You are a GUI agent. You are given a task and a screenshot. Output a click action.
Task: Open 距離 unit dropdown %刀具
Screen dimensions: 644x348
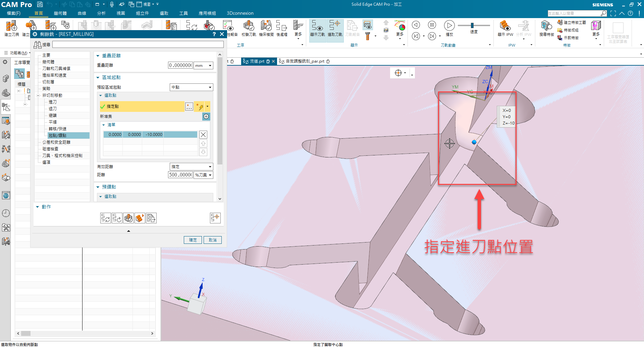pos(203,175)
